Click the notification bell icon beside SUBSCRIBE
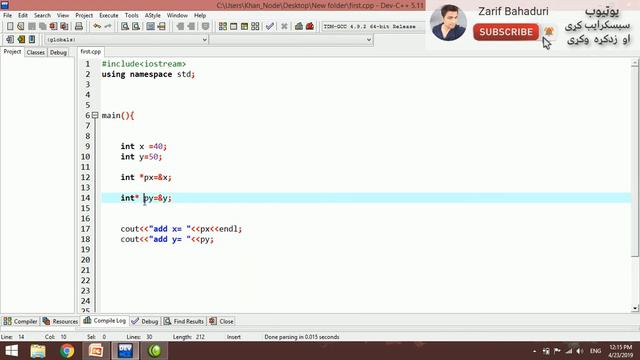The height and width of the screenshot is (360, 640). pyautogui.click(x=549, y=31)
